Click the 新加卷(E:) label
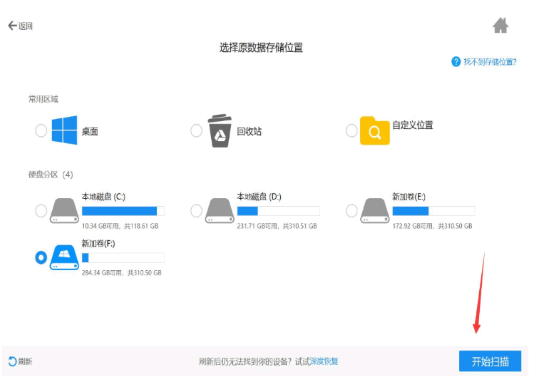539x392 pixels. click(x=409, y=197)
